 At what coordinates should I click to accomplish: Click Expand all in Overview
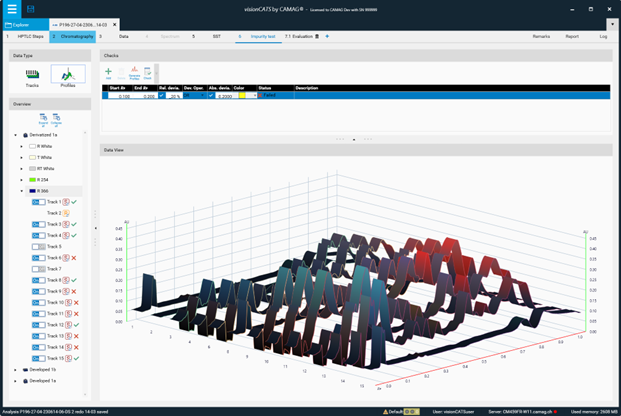(x=43, y=119)
